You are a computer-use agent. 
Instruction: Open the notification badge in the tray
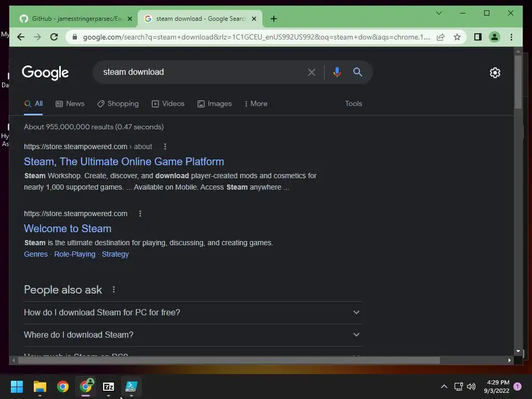pyautogui.click(x=517, y=387)
